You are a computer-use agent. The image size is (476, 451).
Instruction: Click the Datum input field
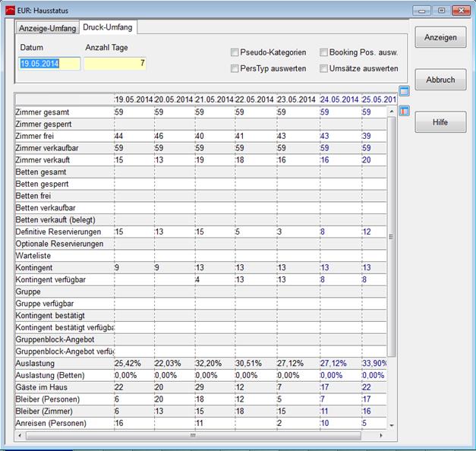tap(49, 64)
